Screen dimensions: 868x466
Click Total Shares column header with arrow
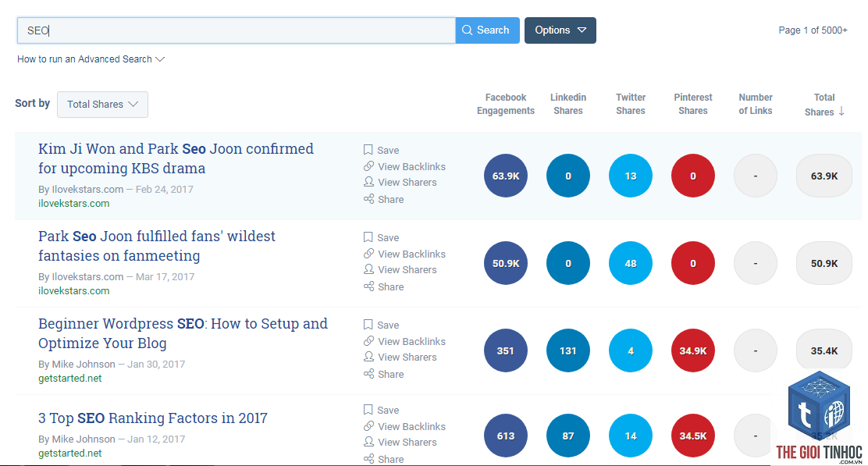(824, 104)
